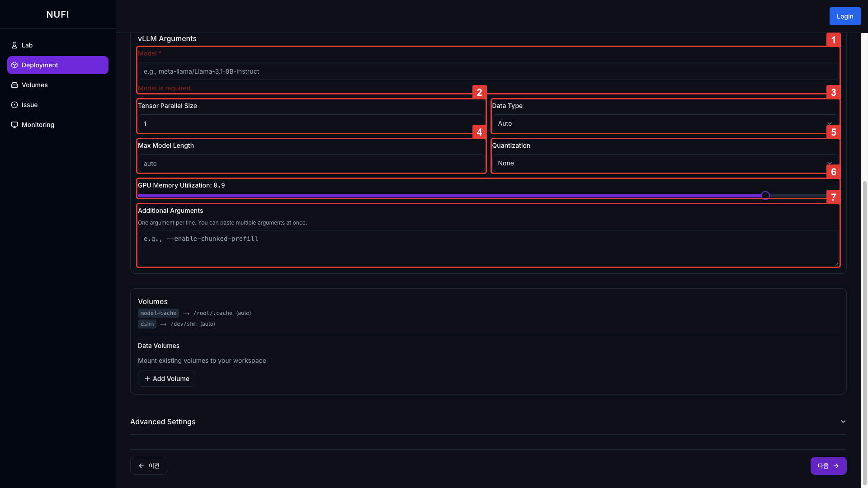Click the NUFI logo text
Viewport: 868px width, 488px height.
point(58,14)
